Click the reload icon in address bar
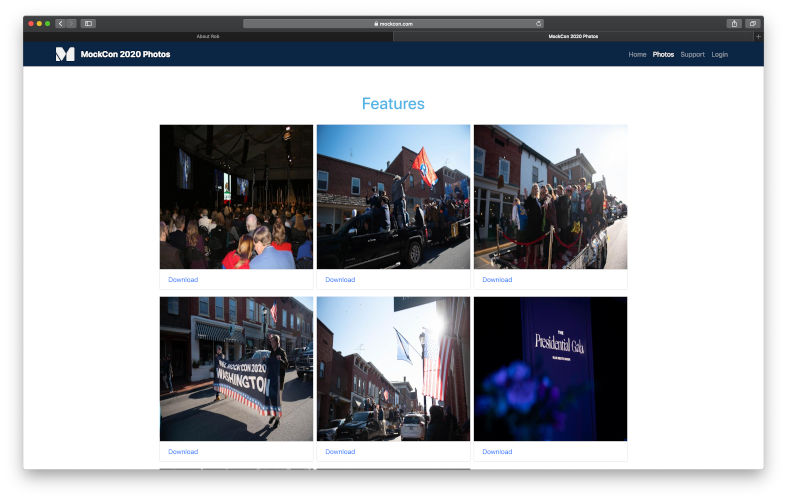This screenshot has width=787, height=500. [x=539, y=24]
